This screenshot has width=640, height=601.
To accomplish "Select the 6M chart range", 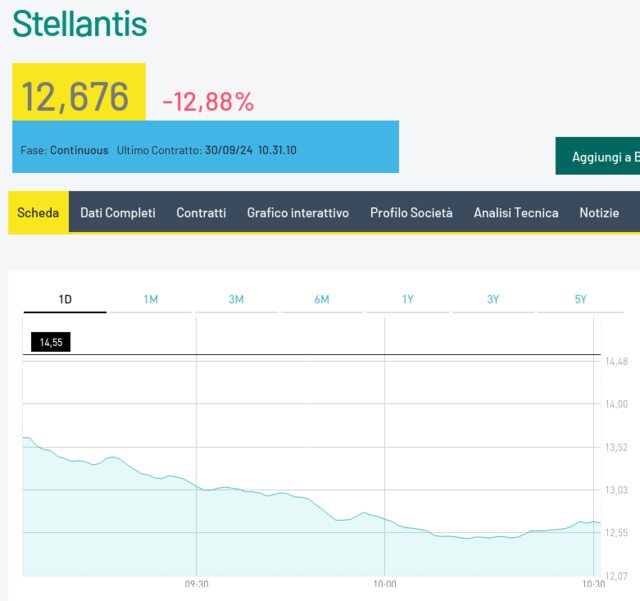I will [x=322, y=300].
